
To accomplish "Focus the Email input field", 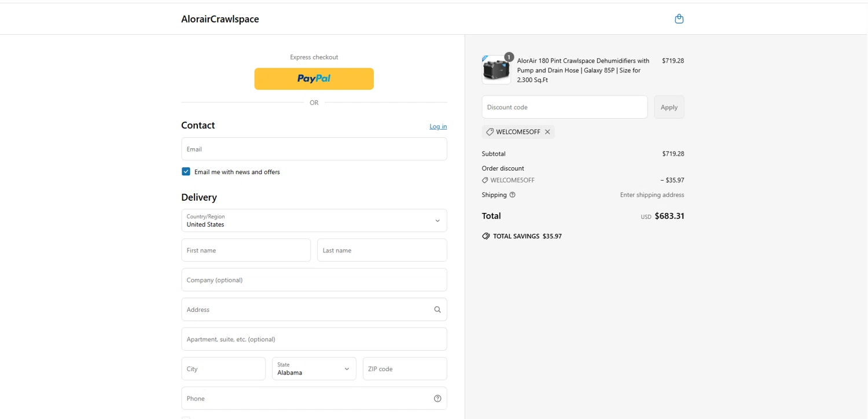I will pyautogui.click(x=314, y=149).
